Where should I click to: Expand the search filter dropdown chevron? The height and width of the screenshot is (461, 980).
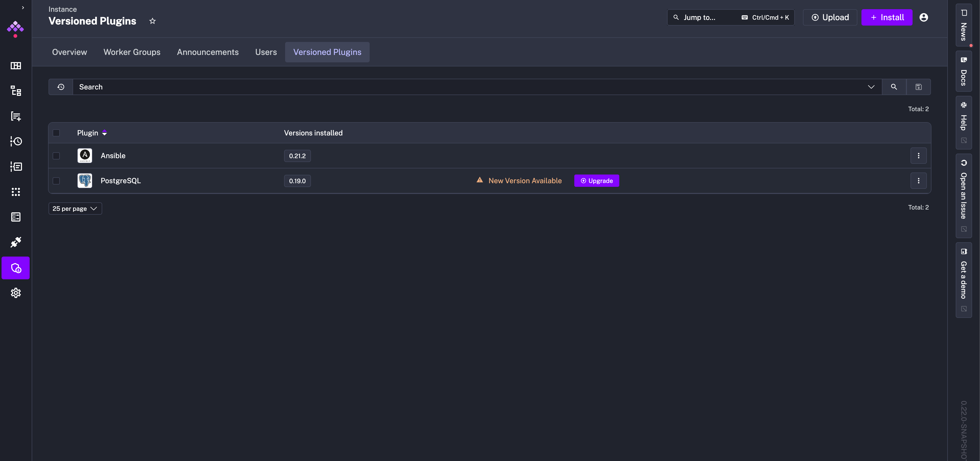871,87
